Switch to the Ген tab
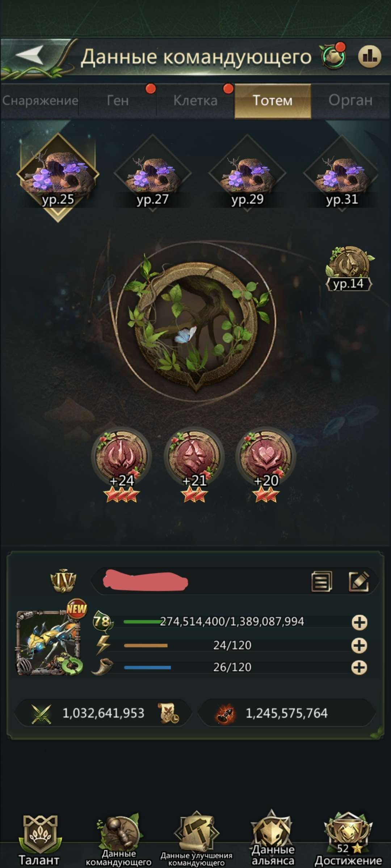 pos(118,101)
